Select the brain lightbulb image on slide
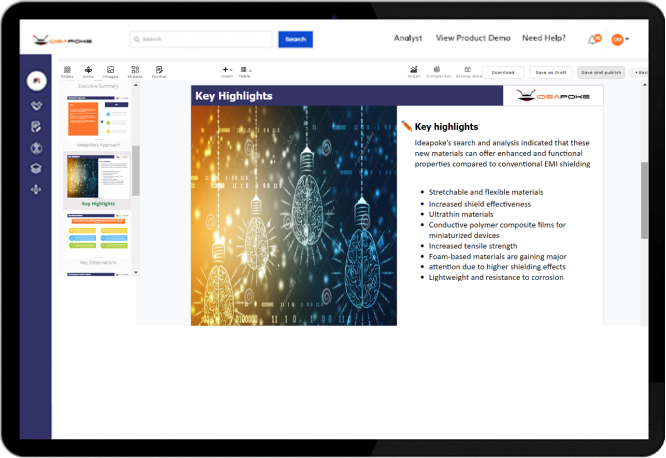Screen dimensions: 666x458 click(x=294, y=216)
